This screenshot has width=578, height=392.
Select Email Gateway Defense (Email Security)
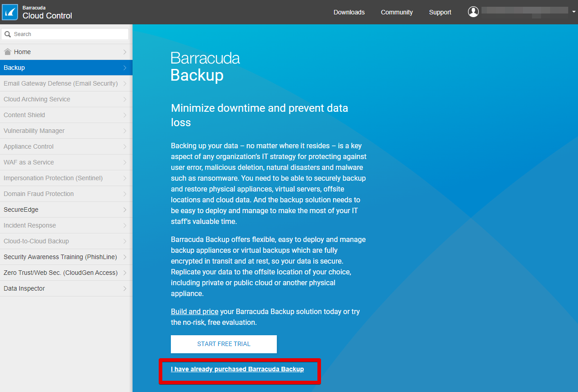point(66,83)
